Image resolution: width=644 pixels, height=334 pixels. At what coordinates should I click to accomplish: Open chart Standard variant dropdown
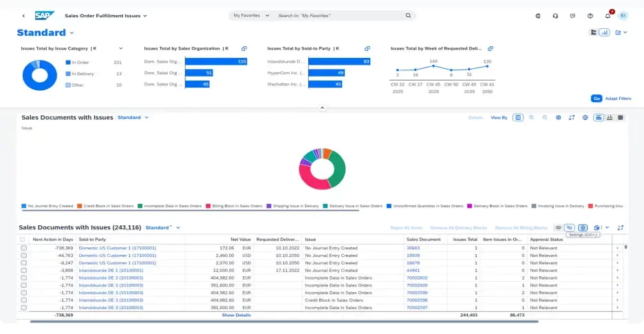pyautogui.click(x=147, y=118)
